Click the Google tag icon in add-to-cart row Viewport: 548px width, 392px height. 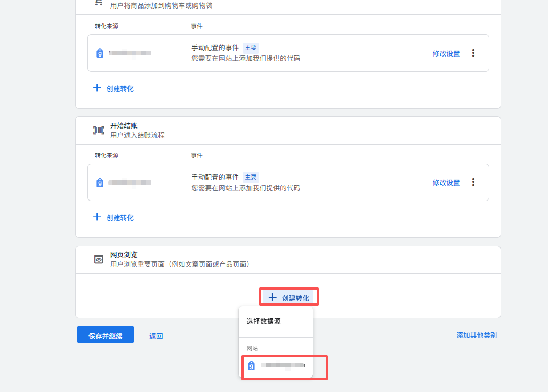point(100,53)
